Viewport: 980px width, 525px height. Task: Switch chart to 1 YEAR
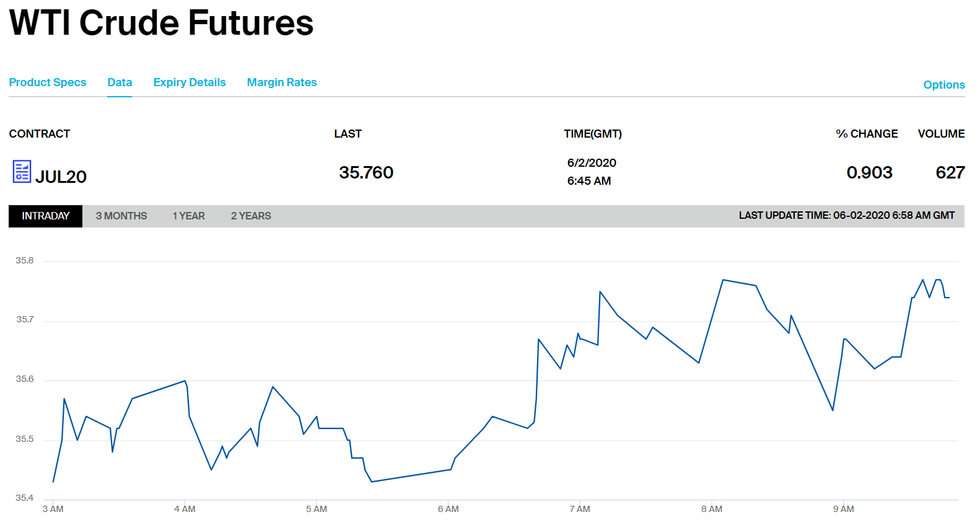point(189,216)
